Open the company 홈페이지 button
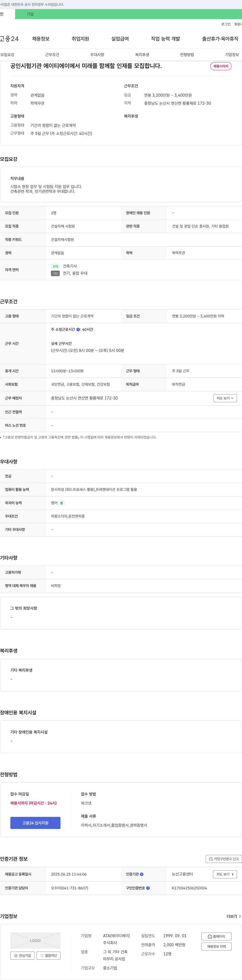The image size is (242, 980). (217, 936)
